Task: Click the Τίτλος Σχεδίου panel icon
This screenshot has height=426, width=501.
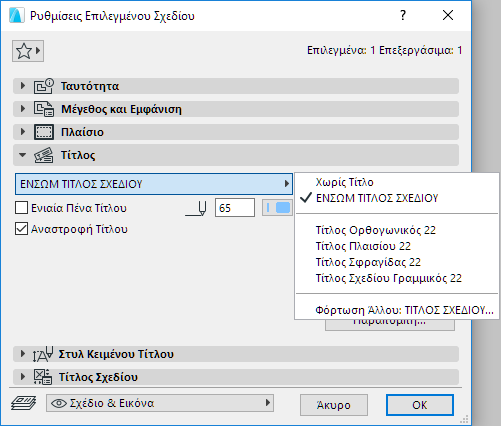Action: coord(43,377)
